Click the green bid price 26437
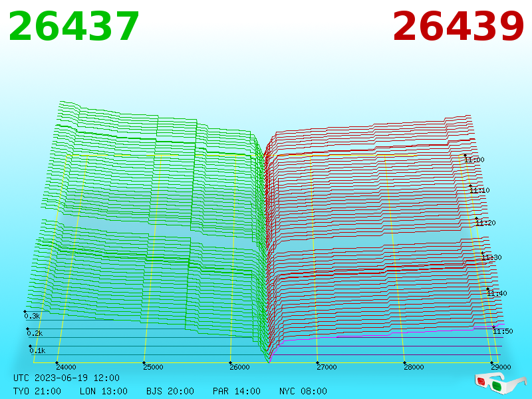Screen dimensions: 532x399 (x=74, y=27)
